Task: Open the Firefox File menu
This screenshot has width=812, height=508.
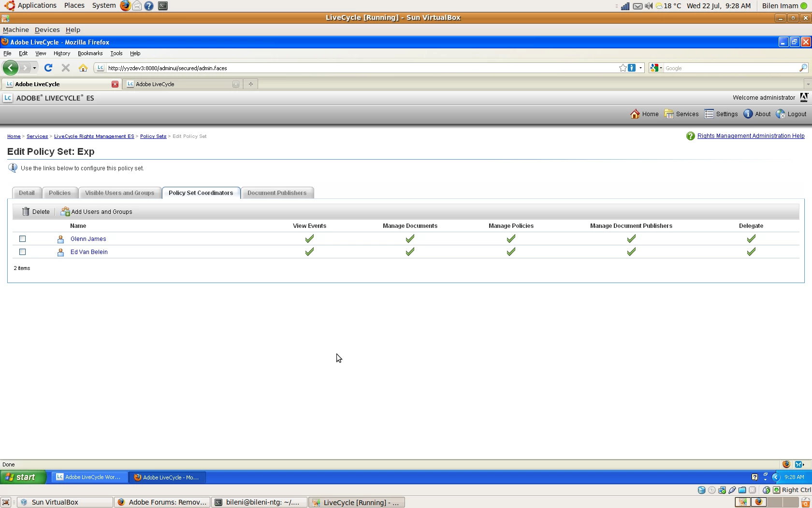Action: tap(7, 53)
